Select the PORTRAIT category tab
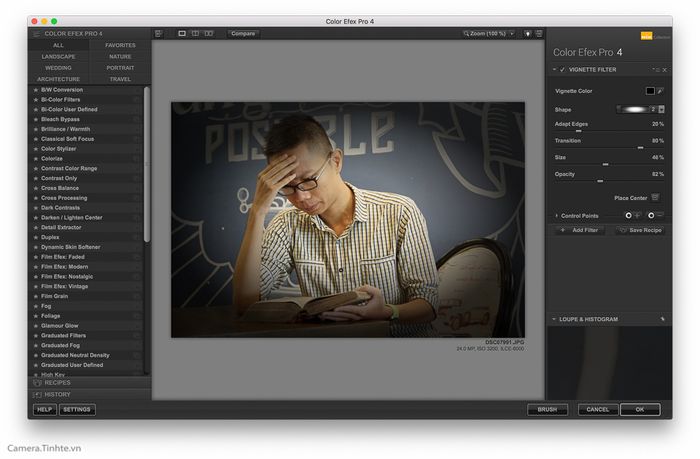The height and width of the screenshot is (459, 700). [120, 68]
